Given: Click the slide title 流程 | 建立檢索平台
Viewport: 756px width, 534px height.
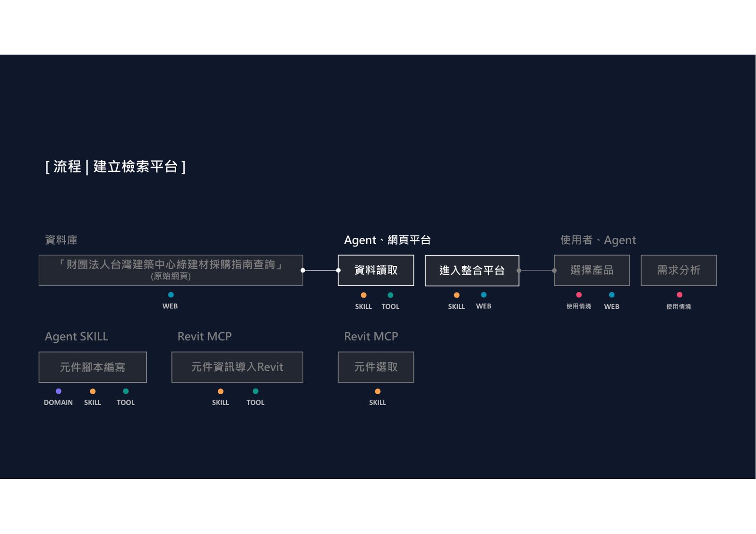Looking at the screenshot, I should [x=115, y=167].
